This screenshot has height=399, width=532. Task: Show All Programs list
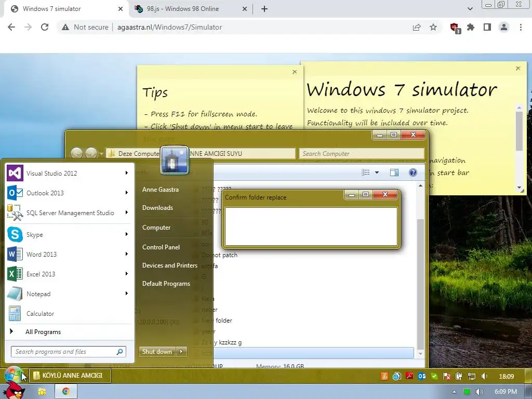click(43, 332)
